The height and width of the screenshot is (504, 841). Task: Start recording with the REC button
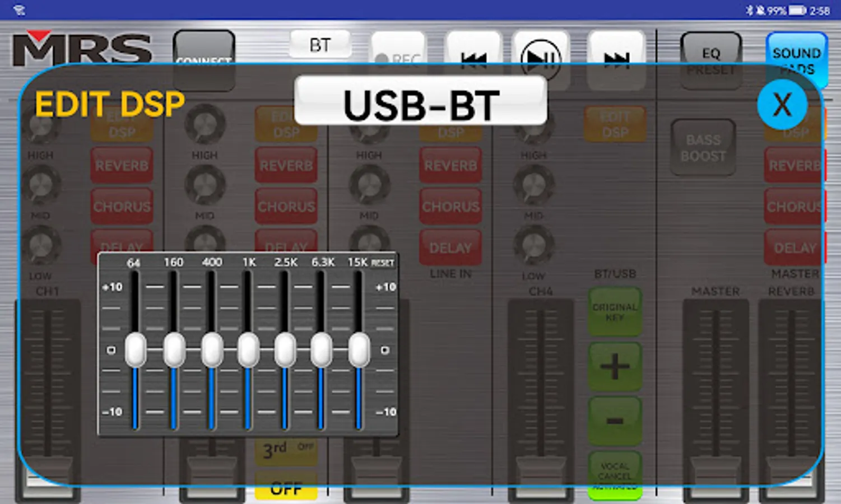pos(398,60)
